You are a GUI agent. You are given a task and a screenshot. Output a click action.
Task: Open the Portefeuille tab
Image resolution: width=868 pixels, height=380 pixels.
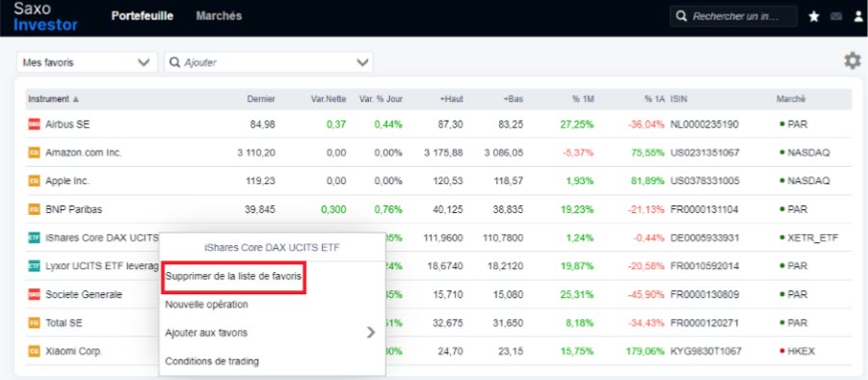pos(143,16)
